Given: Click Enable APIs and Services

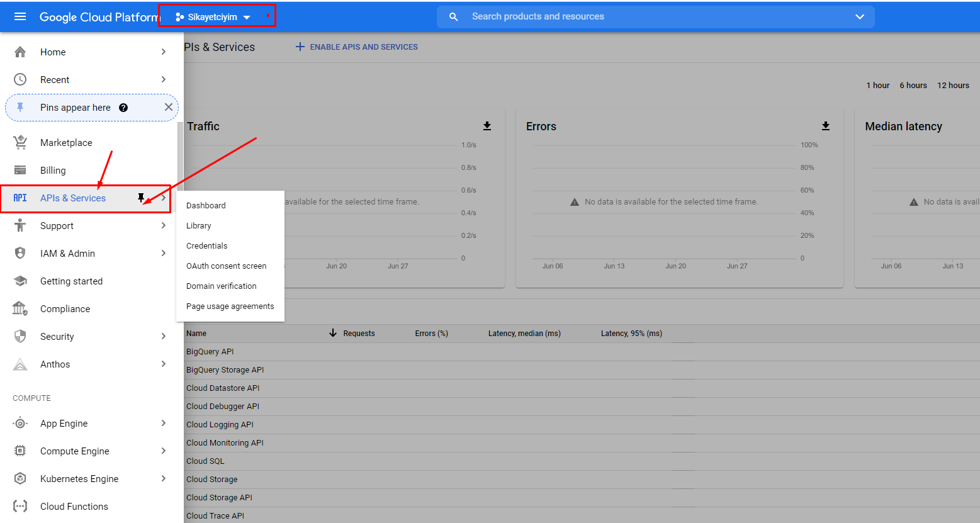Looking at the screenshot, I should (357, 47).
